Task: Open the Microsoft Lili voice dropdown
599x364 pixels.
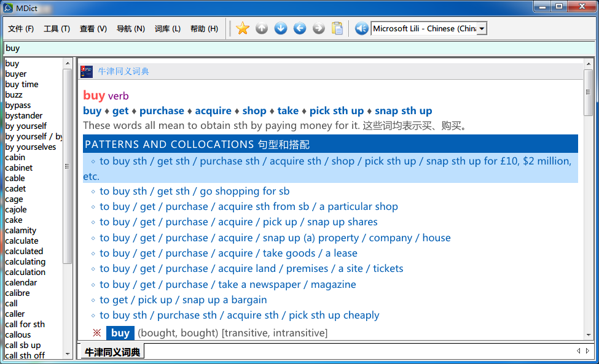Action: click(482, 29)
